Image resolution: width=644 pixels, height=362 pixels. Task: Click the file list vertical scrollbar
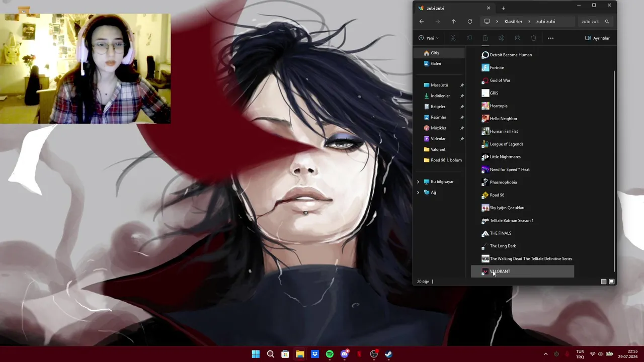[615, 171]
